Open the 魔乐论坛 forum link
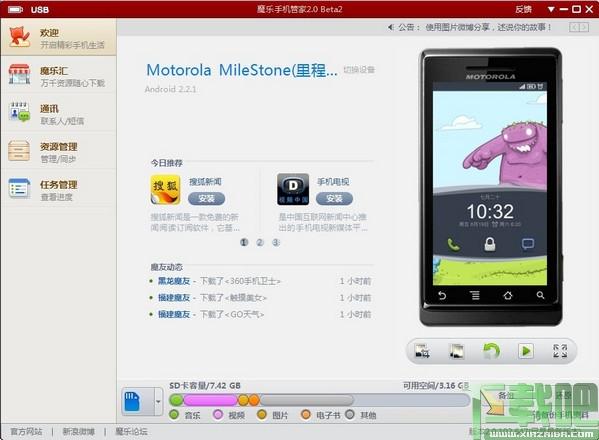599x440 pixels. [x=131, y=432]
